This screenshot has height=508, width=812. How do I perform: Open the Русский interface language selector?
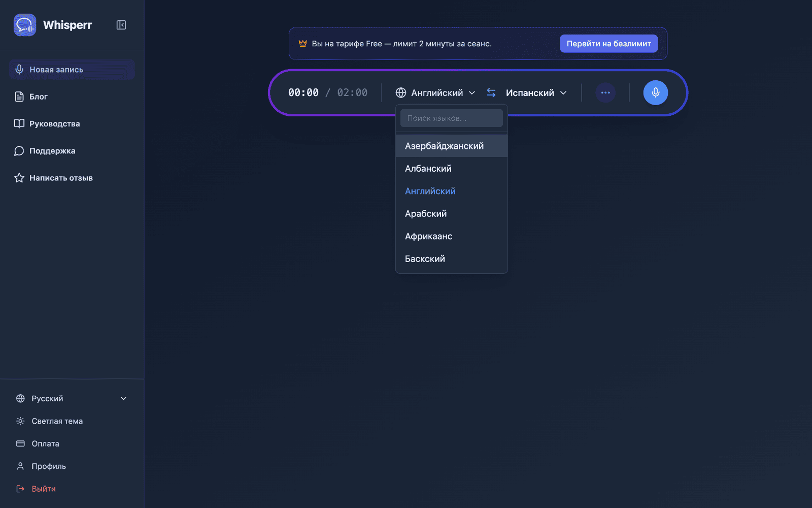tap(72, 398)
